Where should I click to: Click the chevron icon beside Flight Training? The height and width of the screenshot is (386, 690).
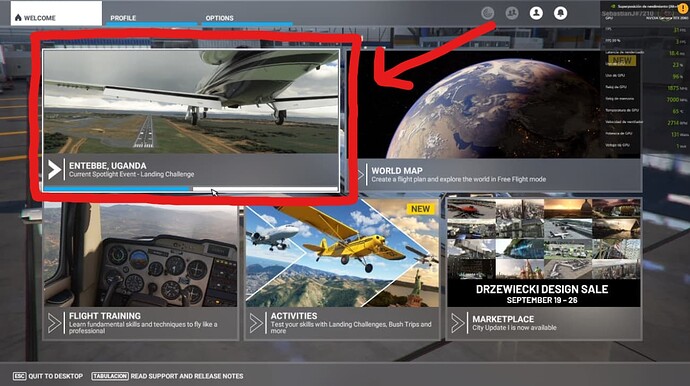pyautogui.click(x=55, y=323)
